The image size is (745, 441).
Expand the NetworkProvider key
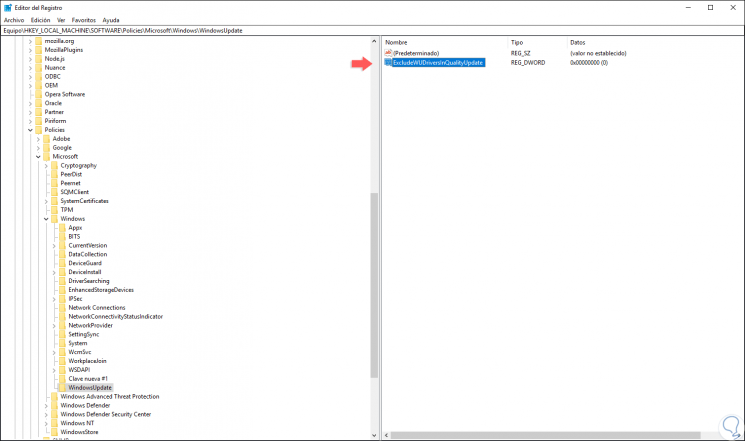click(x=54, y=326)
